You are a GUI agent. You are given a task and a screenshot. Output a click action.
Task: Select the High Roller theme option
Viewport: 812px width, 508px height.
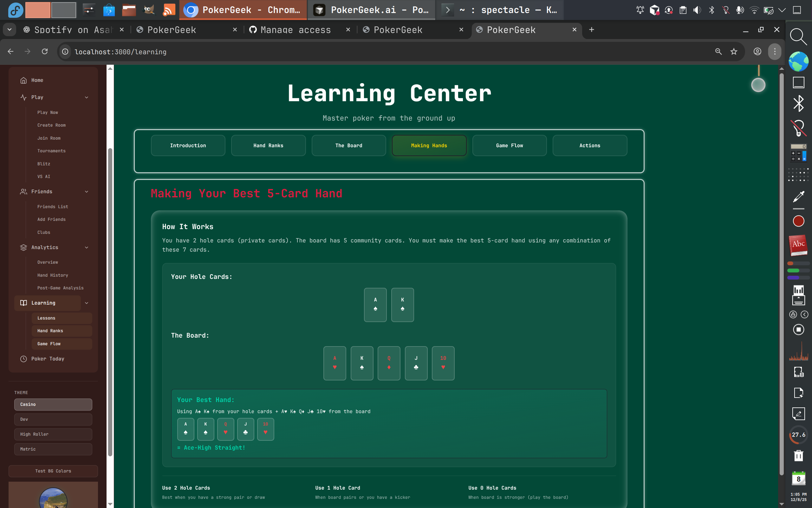tap(53, 434)
